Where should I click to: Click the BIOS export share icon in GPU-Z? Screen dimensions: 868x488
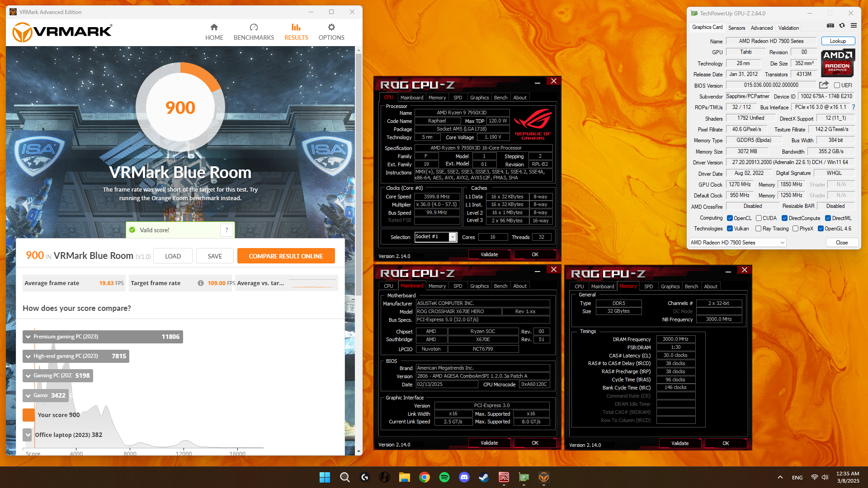tap(824, 85)
